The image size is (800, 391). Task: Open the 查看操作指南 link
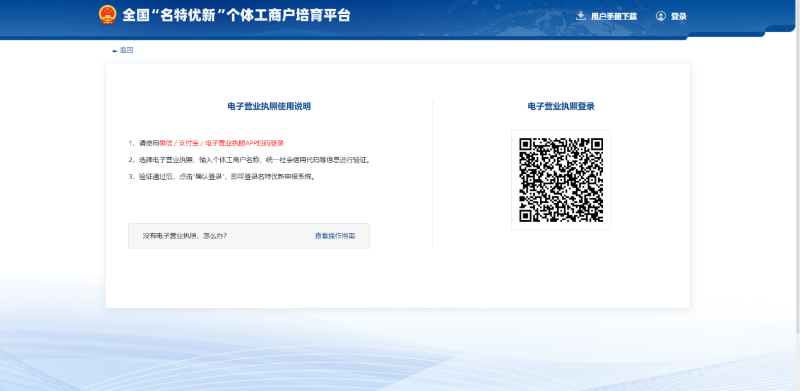(x=335, y=236)
